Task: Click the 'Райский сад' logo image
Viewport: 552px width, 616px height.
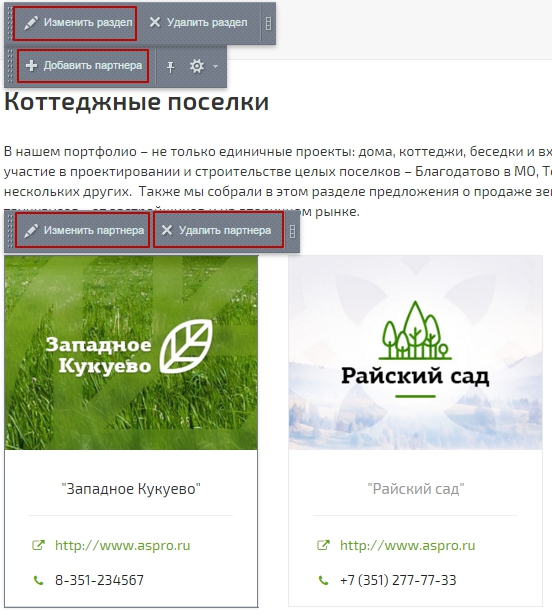Action: coord(415,353)
